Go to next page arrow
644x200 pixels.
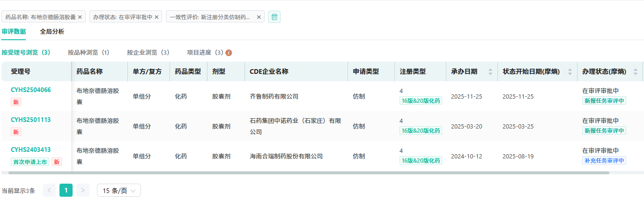coord(83,190)
